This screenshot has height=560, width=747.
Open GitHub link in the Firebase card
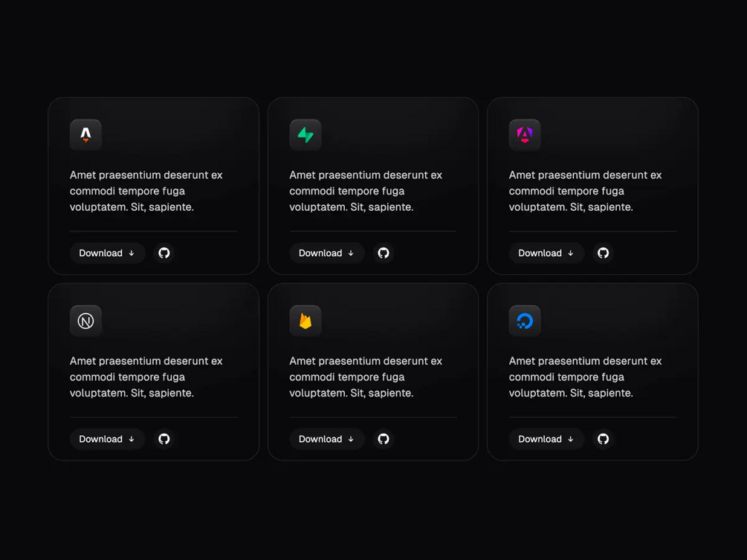pos(384,439)
